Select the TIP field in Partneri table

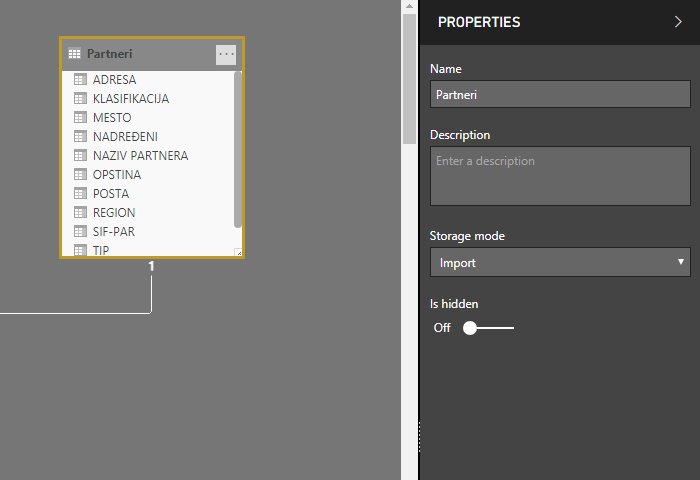coord(101,251)
